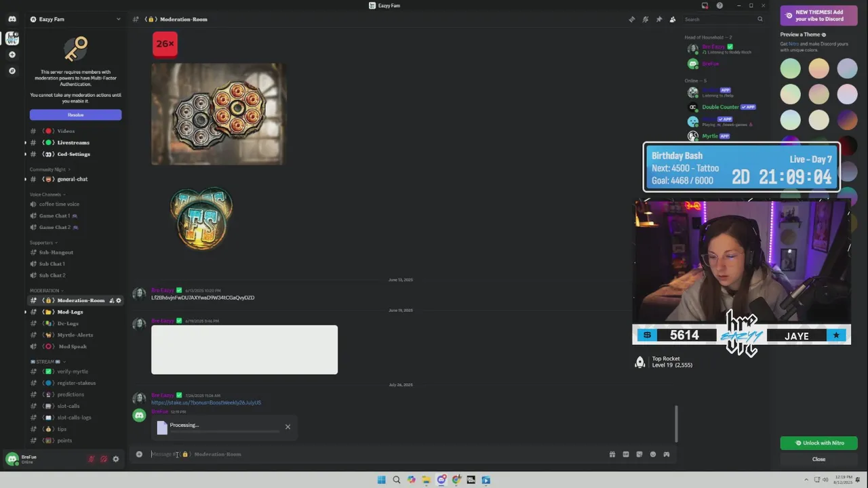Expand the Eazyy Fam server dropdown
Image resolution: width=868 pixels, height=488 pixels.
tap(118, 19)
